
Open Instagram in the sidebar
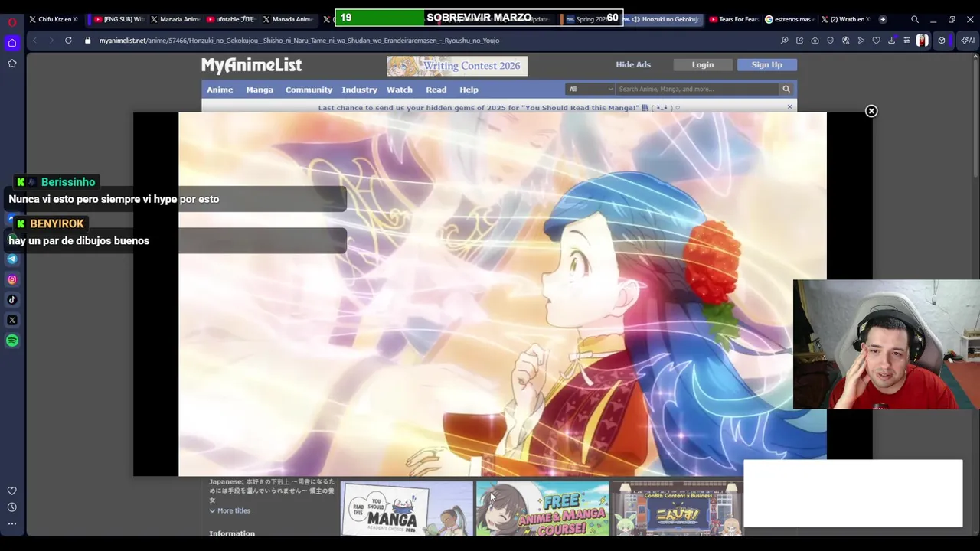12,279
